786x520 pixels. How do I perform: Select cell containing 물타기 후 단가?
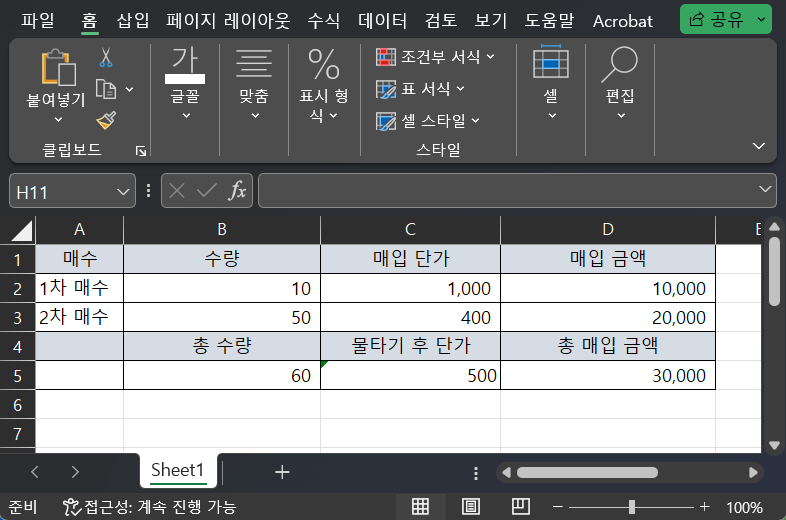click(410, 346)
